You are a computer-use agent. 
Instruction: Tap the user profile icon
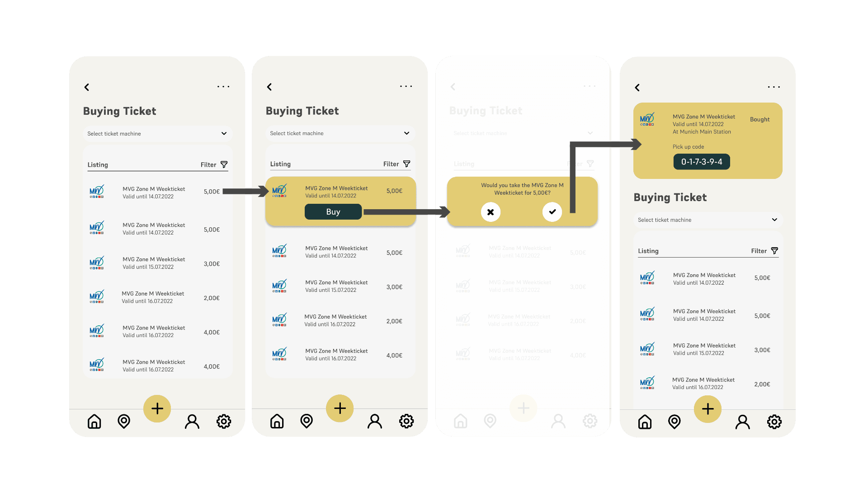[192, 421]
